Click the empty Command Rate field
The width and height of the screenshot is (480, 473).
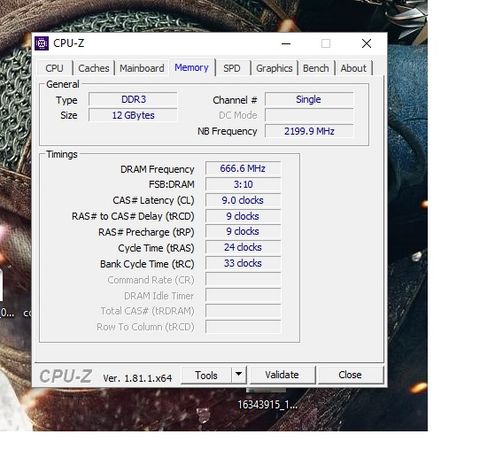pyautogui.click(x=243, y=279)
